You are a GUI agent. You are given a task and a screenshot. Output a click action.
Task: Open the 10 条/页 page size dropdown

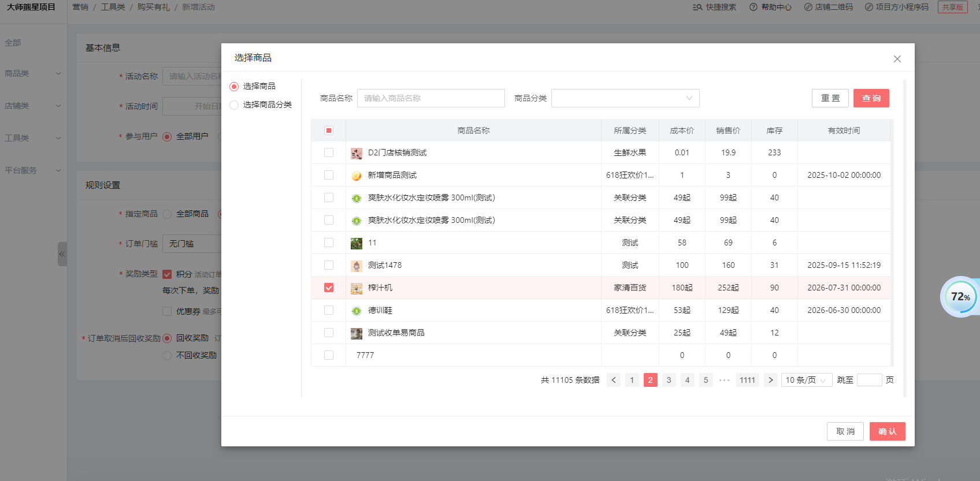806,380
